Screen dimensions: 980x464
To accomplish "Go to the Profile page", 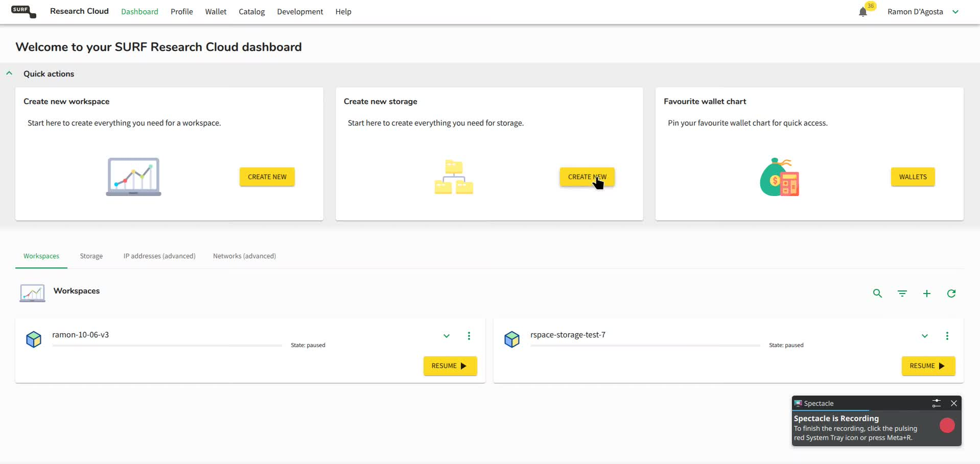I will (x=182, y=12).
